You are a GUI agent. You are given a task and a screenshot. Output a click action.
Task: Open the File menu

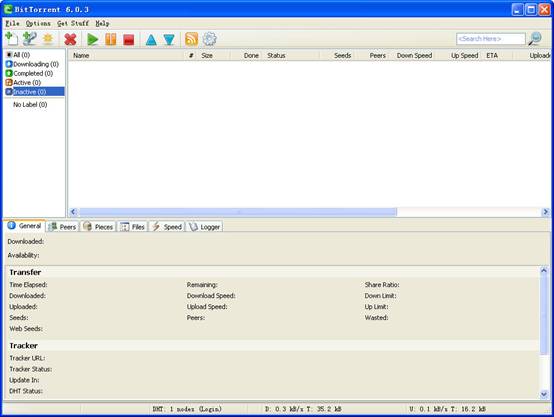point(12,23)
